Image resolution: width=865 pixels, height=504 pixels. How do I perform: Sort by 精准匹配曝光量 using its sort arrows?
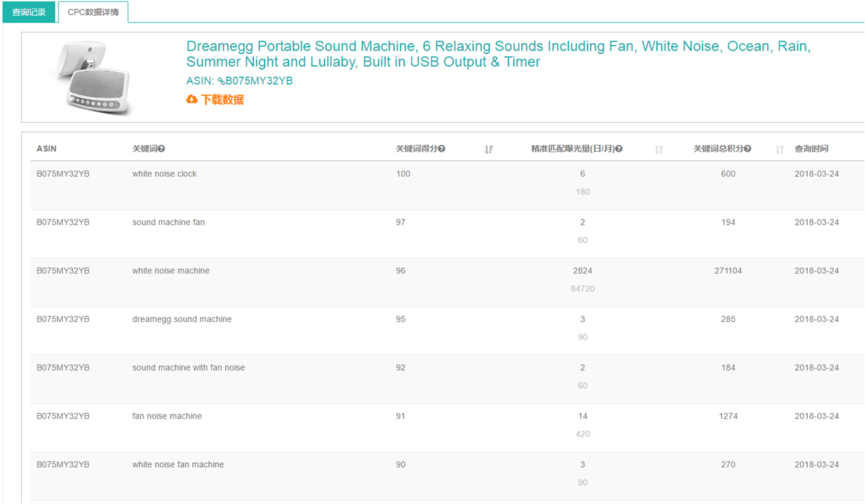(658, 149)
